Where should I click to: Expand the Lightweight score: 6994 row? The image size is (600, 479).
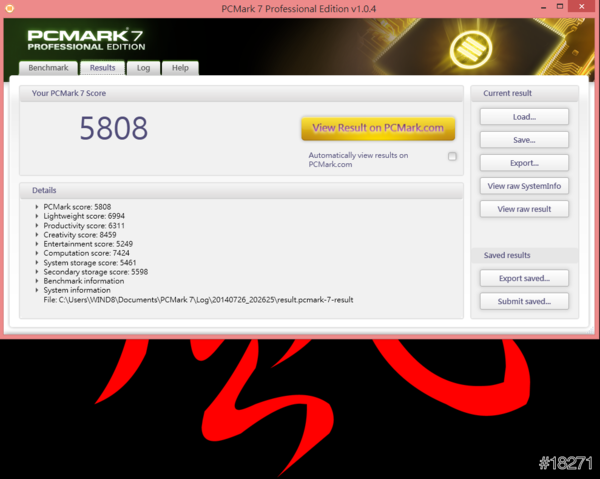pos(37,216)
